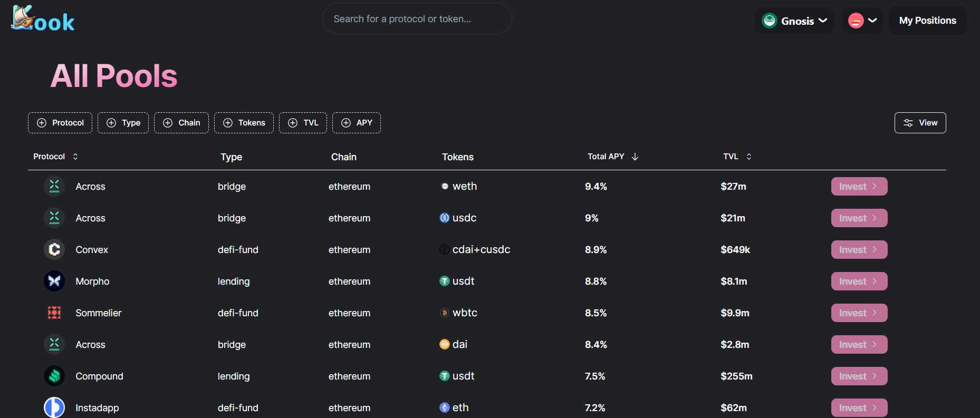This screenshot has width=980, height=418.
Task: Add a Tokens filter
Action: tap(244, 123)
